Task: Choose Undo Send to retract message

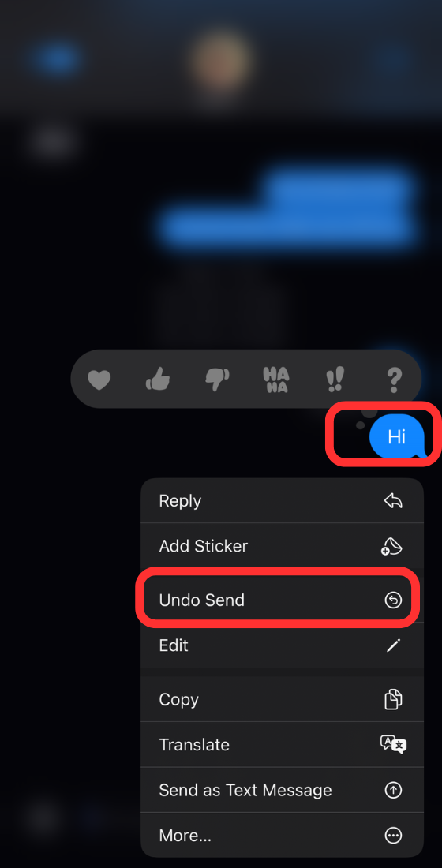Action: click(282, 600)
